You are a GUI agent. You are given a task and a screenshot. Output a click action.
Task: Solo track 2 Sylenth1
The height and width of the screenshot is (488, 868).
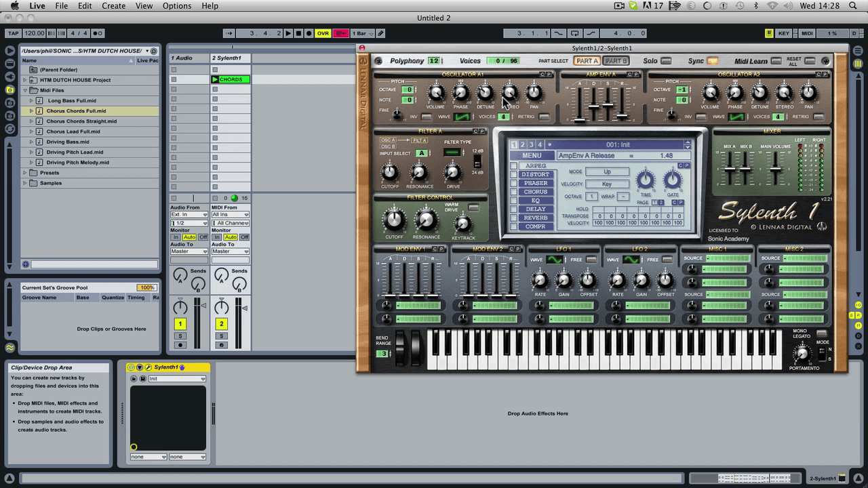(222, 336)
